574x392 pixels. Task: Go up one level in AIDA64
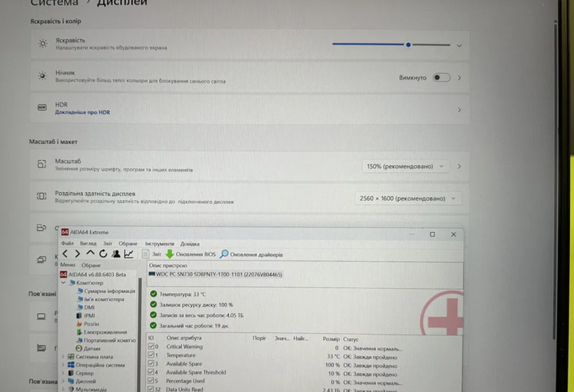90,253
